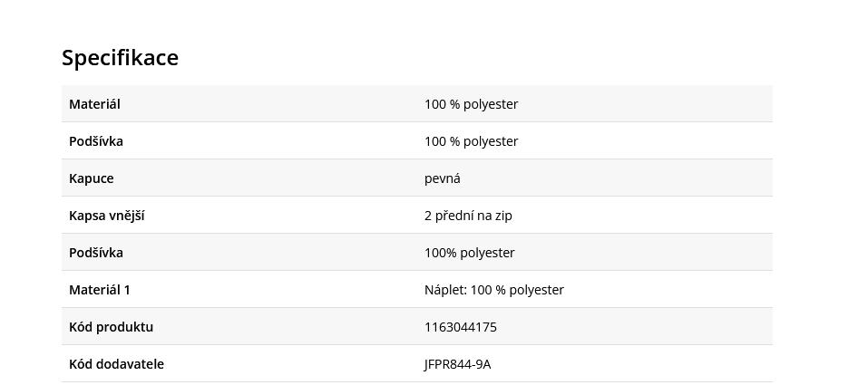Click the 2 přední na zip value
Screen dimensions: 868x385
[x=468, y=216]
